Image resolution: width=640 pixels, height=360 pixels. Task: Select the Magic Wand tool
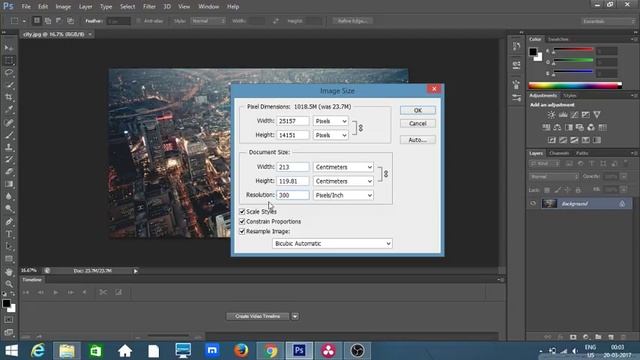point(9,85)
